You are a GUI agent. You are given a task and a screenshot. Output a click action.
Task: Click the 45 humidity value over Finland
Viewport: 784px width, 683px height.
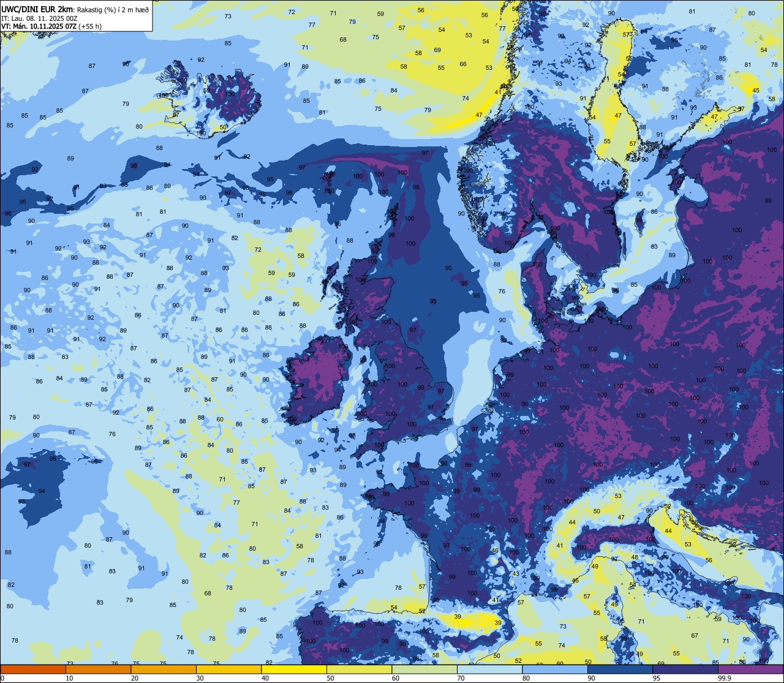[756, 91]
